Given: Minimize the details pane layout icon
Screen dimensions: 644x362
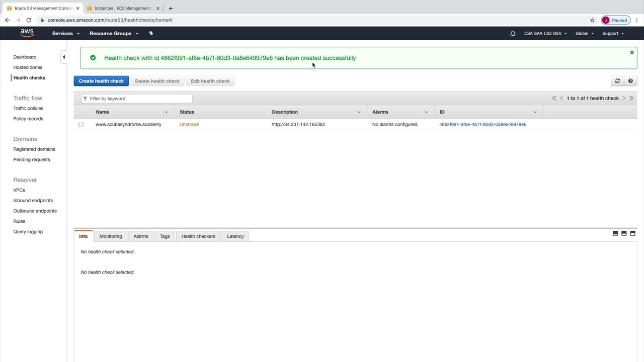Looking at the screenshot, I should pos(615,233).
